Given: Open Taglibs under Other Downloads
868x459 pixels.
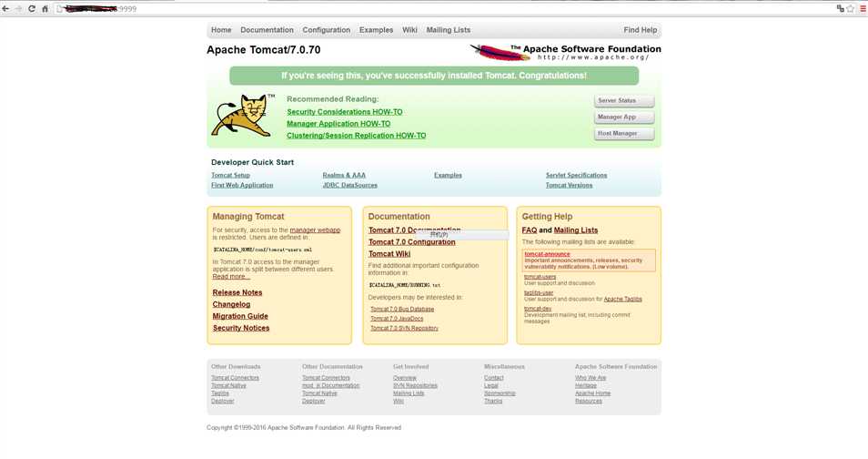Looking at the screenshot, I should (220, 393).
